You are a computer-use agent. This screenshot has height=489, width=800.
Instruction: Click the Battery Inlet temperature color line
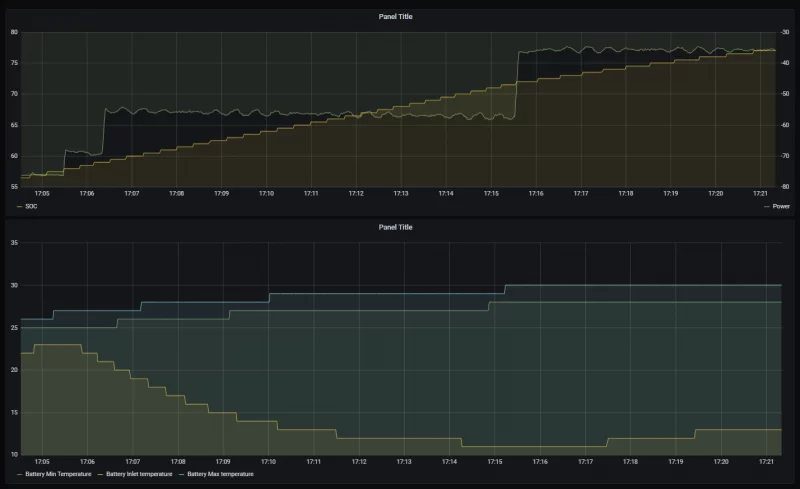click(100, 473)
